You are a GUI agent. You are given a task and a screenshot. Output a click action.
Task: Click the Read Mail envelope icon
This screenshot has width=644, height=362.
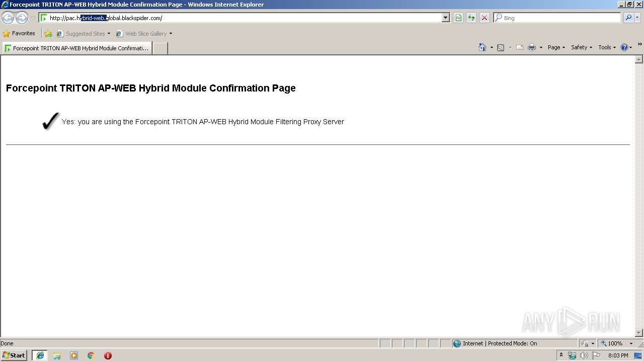pos(520,47)
